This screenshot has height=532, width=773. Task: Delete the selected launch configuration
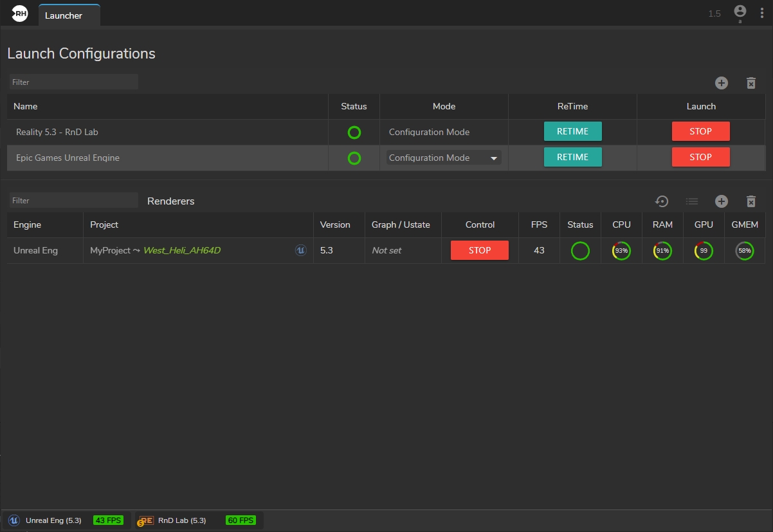point(750,83)
